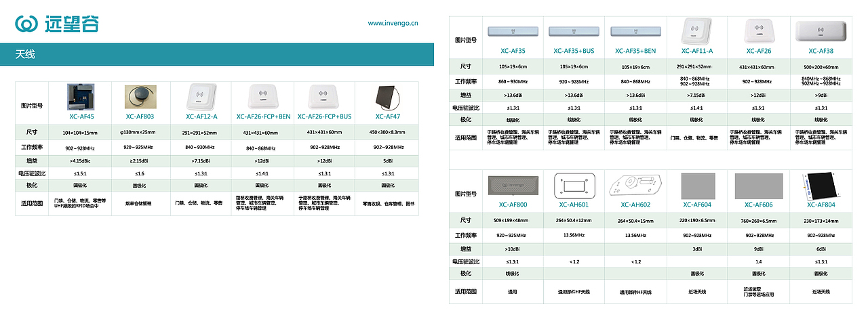Select the 天线 section header
Image resolution: width=868 pixels, height=319 pixels.
(x=25, y=54)
